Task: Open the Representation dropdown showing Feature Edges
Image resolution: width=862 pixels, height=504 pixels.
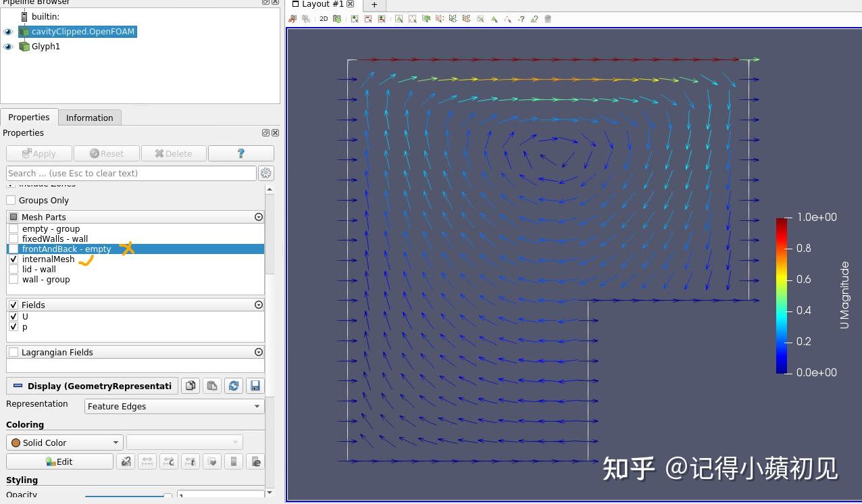Action: click(174, 406)
